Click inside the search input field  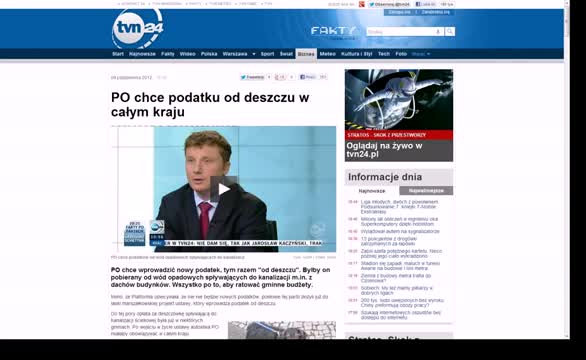click(400, 32)
